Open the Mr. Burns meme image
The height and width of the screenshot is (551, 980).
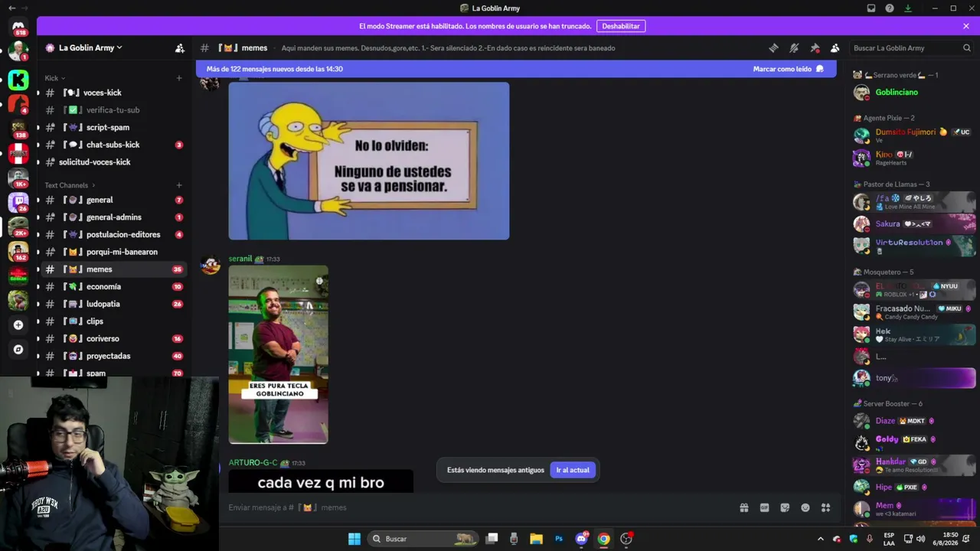369,161
